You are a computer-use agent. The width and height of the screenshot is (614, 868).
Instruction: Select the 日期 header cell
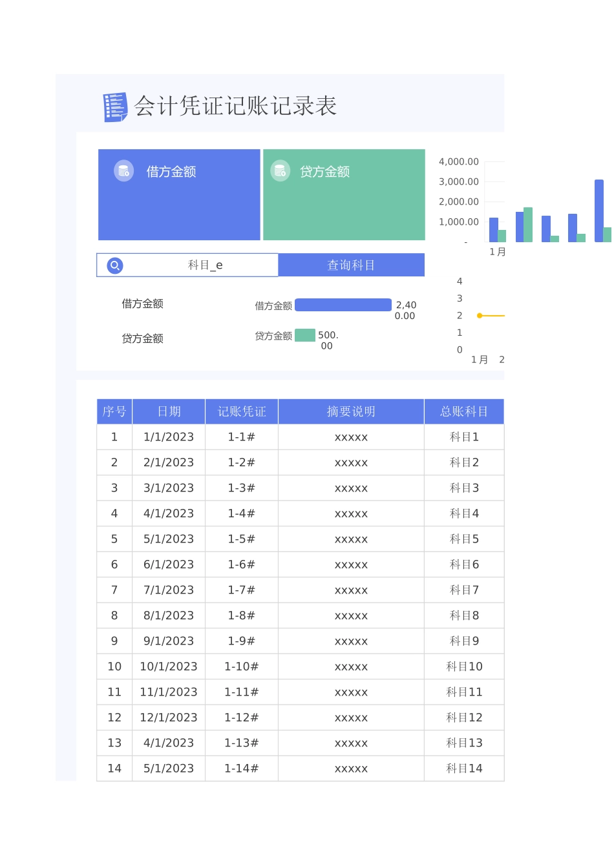pos(169,411)
